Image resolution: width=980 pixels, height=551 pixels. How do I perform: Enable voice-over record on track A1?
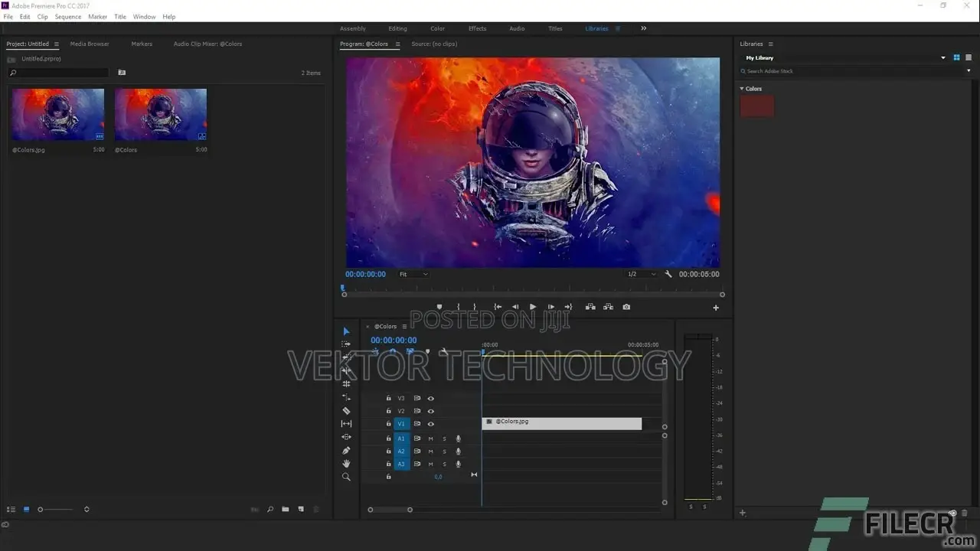[459, 439]
